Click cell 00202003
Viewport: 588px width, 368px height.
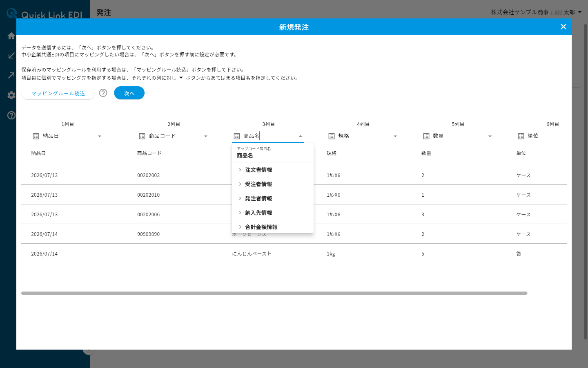click(x=149, y=175)
